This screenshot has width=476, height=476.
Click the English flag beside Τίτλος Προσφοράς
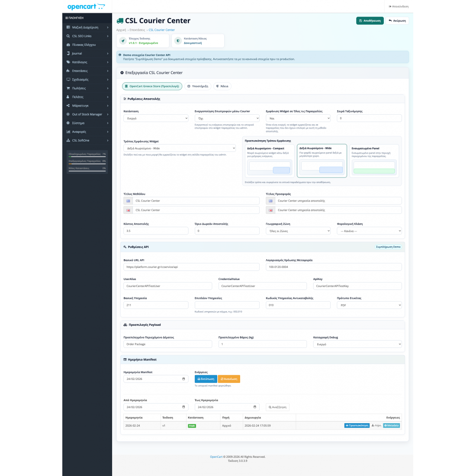click(270, 210)
